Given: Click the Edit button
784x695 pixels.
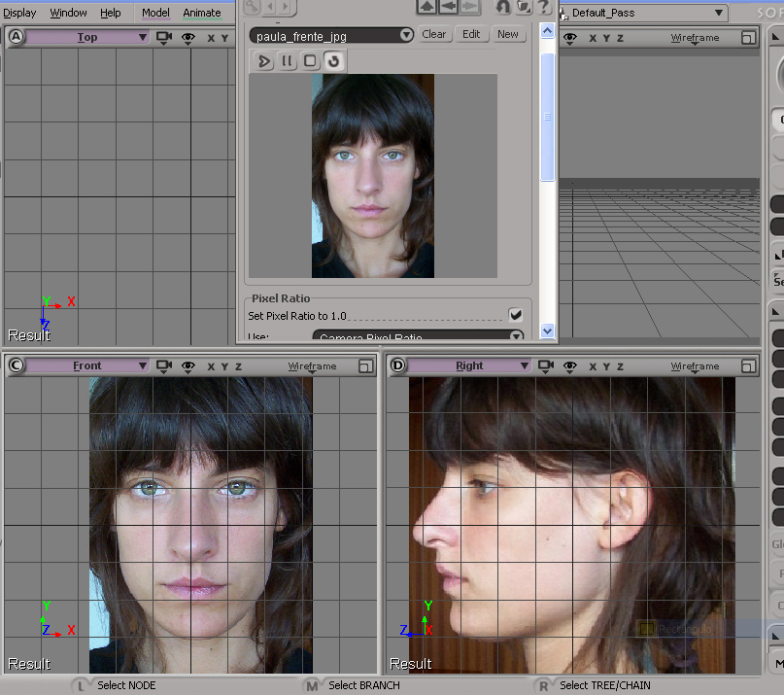Looking at the screenshot, I should pos(471,34).
